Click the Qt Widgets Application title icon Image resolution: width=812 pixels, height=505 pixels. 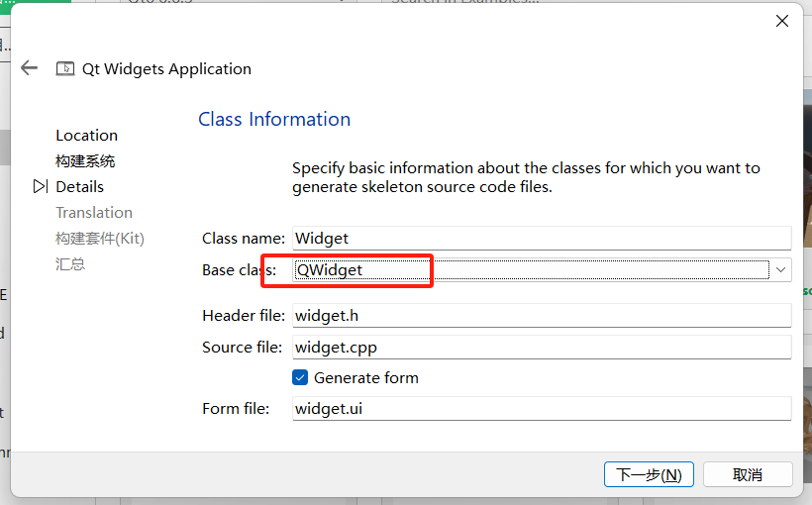65,69
